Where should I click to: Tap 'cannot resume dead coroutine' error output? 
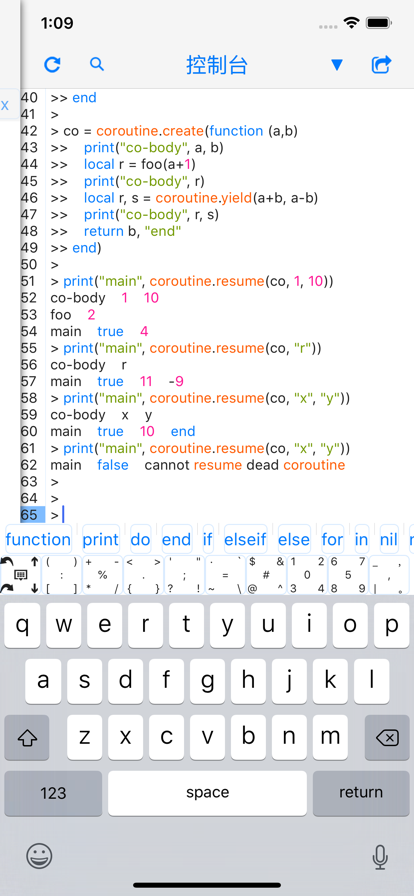(x=245, y=465)
